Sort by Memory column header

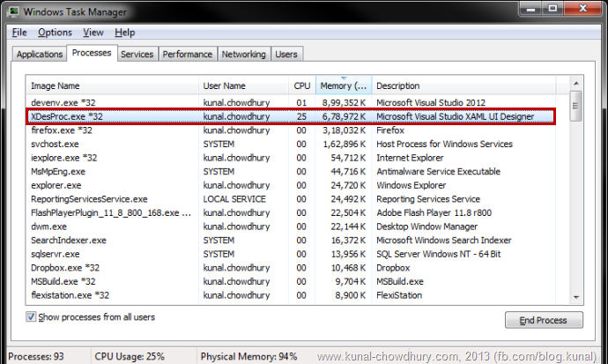344,85
